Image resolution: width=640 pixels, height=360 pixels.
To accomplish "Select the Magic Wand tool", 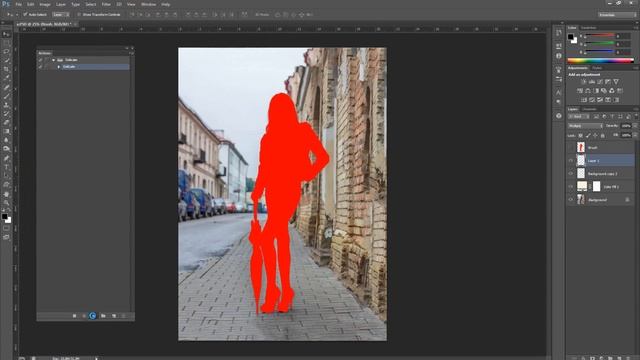I will pyautogui.click(x=6, y=60).
